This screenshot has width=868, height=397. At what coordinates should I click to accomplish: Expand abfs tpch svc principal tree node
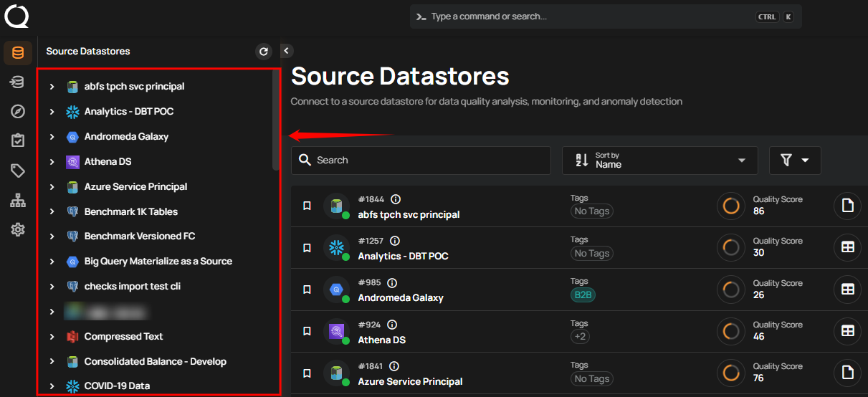pos(52,87)
